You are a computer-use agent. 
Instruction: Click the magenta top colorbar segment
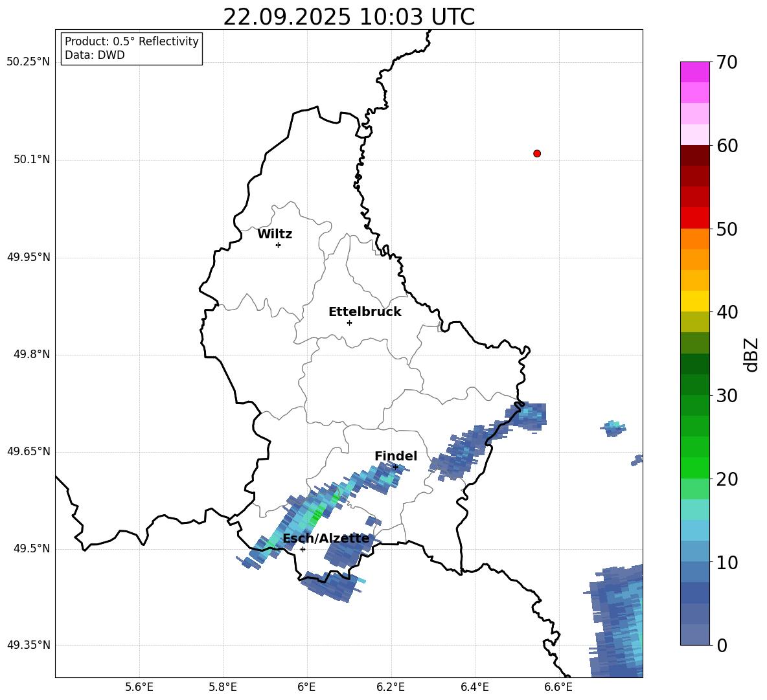coord(694,72)
